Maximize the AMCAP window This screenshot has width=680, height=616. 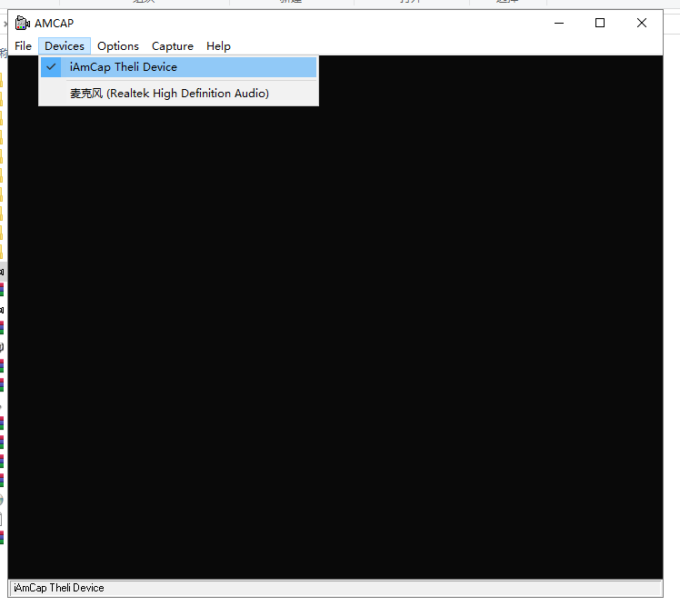point(600,23)
